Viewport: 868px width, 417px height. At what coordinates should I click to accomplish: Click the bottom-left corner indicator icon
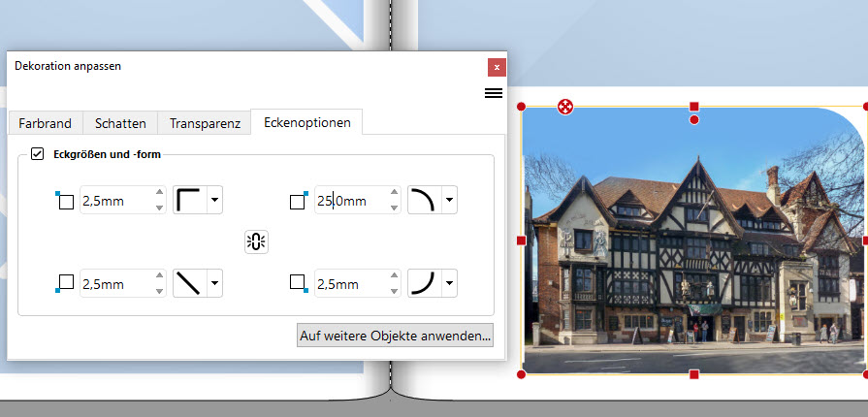[65, 283]
